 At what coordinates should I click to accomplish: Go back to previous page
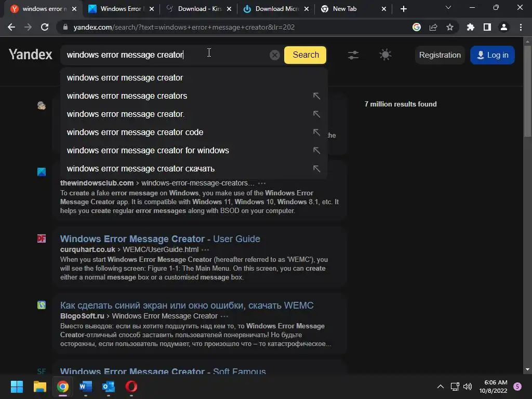pyautogui.click(x=11, y=27)
